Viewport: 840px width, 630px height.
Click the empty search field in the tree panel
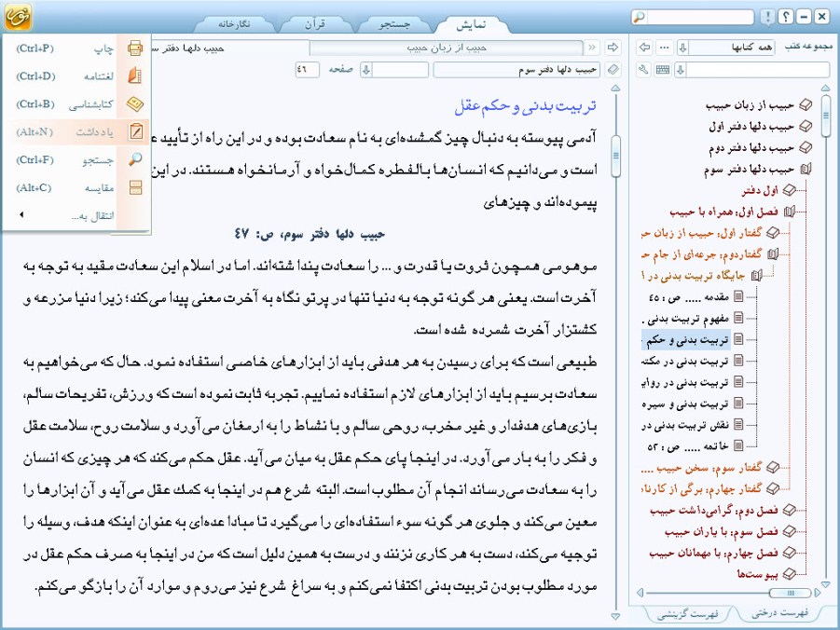tap(758, 70)
